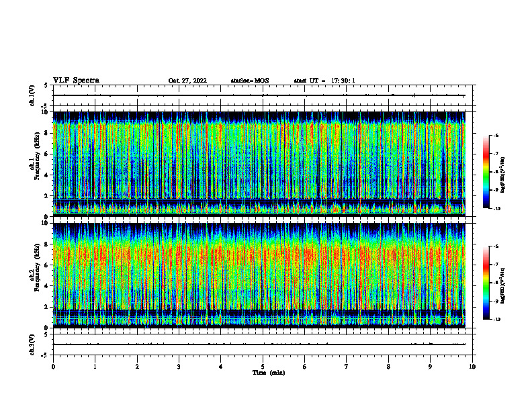Click time-axis tick label "5"
The image size is (532, 411).
(x=263, y=367)
